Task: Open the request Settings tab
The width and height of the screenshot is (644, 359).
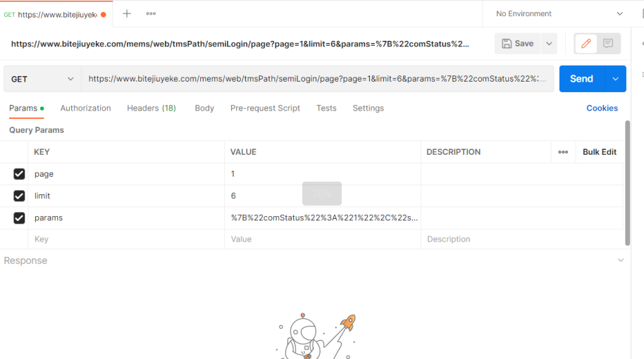Action: coord(368,108)
